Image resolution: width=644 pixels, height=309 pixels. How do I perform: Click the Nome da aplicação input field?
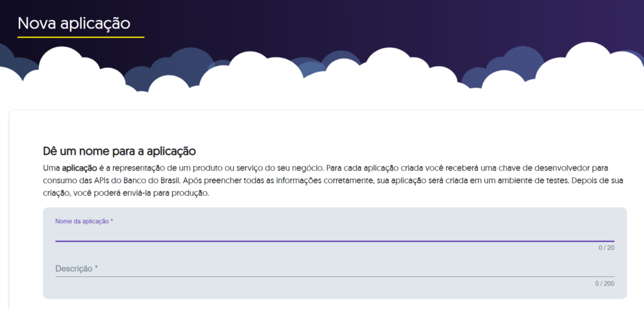coord(333,233)
